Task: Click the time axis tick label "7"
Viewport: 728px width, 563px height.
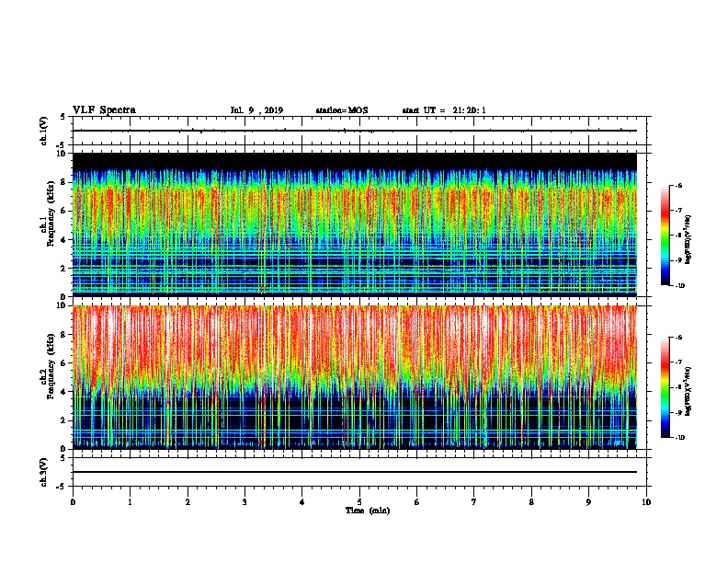Action: pyautogui.click(x=474, y=501)
